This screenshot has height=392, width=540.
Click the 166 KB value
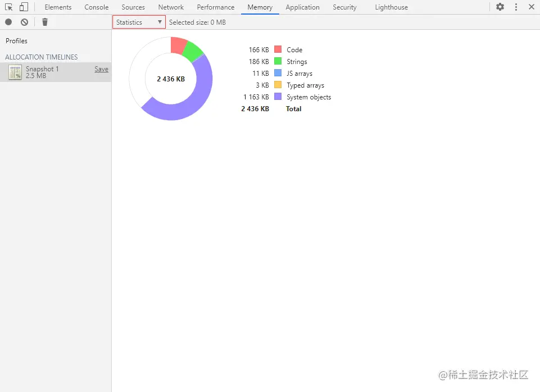(259, 49)
